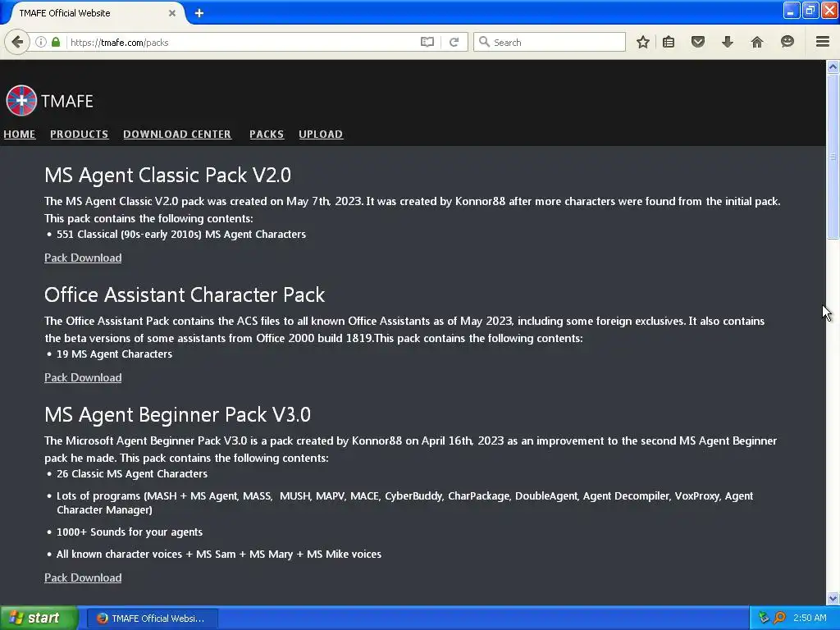Click the 'All known character voices' bullet
The width and height of the screenshot is (840, 630).
tap(218, 554)
